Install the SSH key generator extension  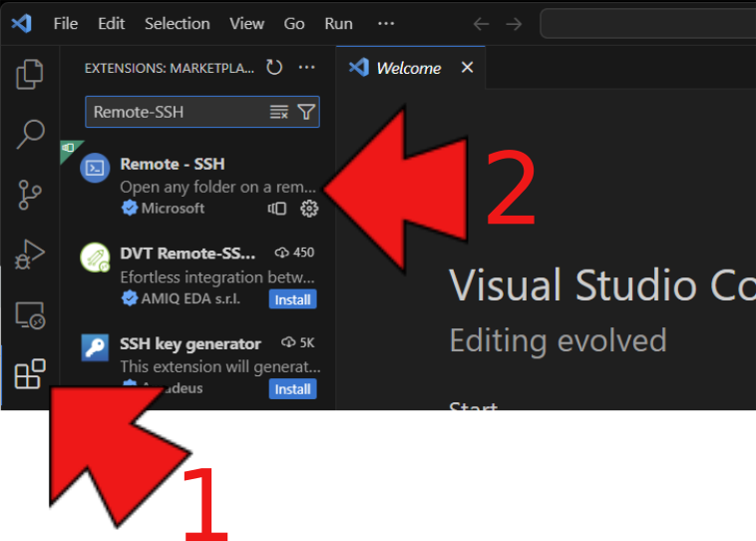[292, 389]
